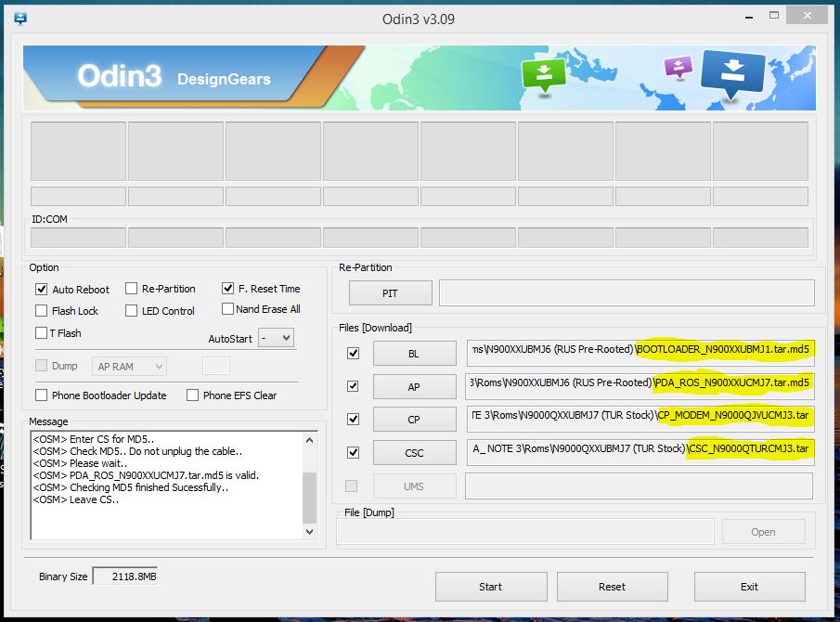Click the Exit button
Screen dimensions: 840x622
click(749, 587)
